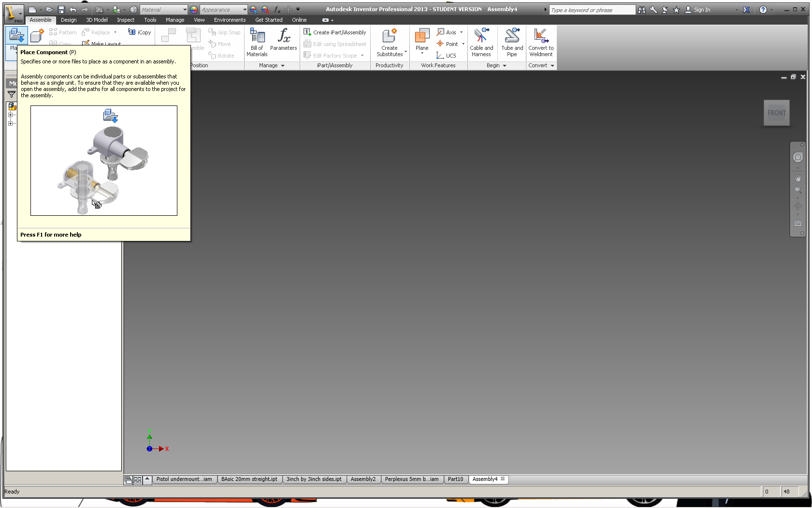Click the Look At tool in navigation bar

[x=798, y=223]
